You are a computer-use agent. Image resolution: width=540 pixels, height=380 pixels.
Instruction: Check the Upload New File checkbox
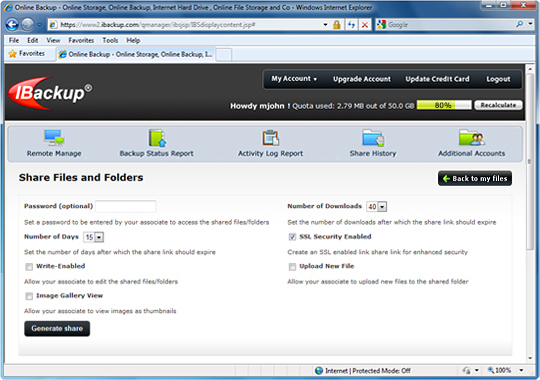(292, 267)
